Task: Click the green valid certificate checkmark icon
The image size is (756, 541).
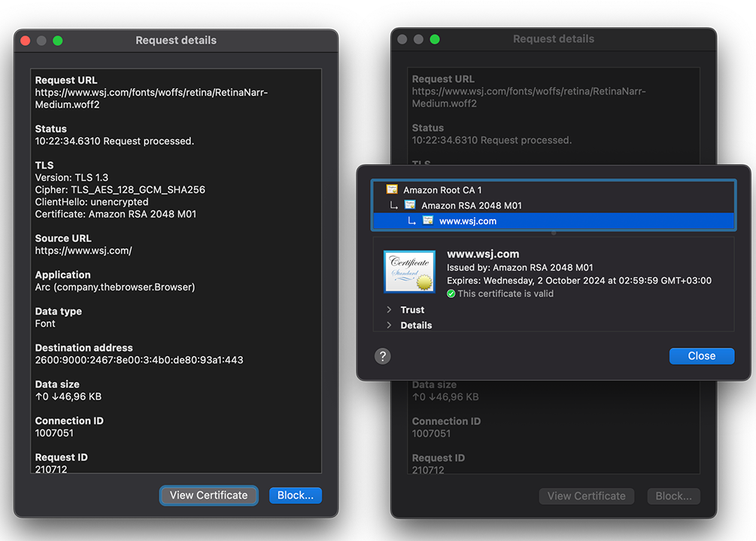Action: [x=451, y=293]
